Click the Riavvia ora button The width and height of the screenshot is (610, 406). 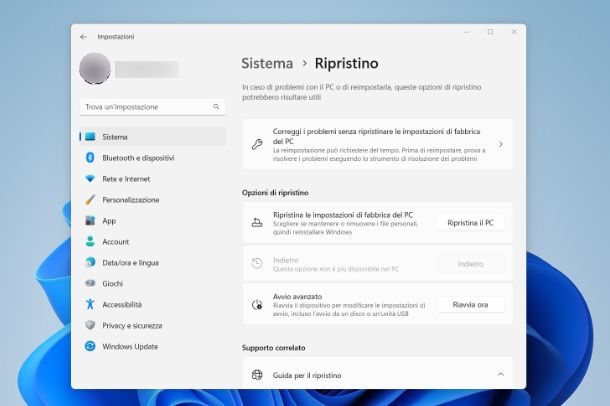tap(470, 304)
